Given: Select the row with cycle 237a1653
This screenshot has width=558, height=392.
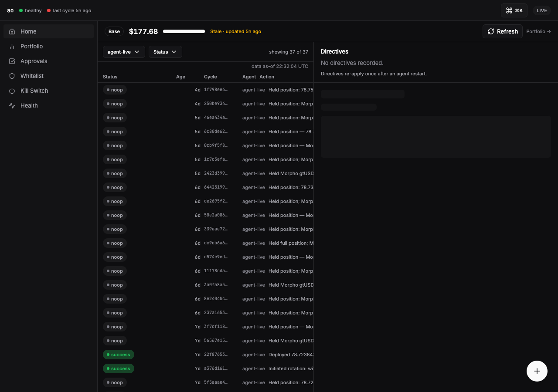Looking at the screenshot, I should click(x=206, y=313).
